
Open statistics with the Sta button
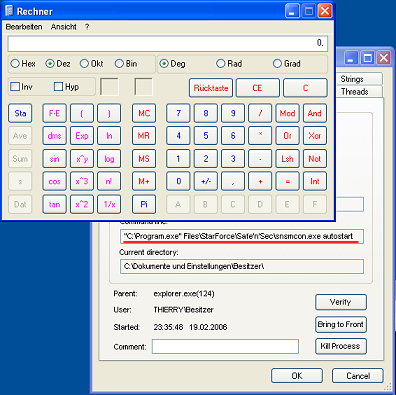tap(20, 113)
